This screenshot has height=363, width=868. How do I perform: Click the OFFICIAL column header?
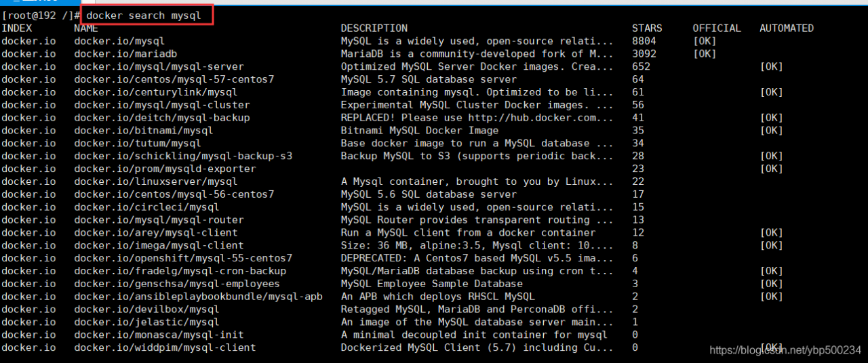pyautogui.click(x=717, y=28)
